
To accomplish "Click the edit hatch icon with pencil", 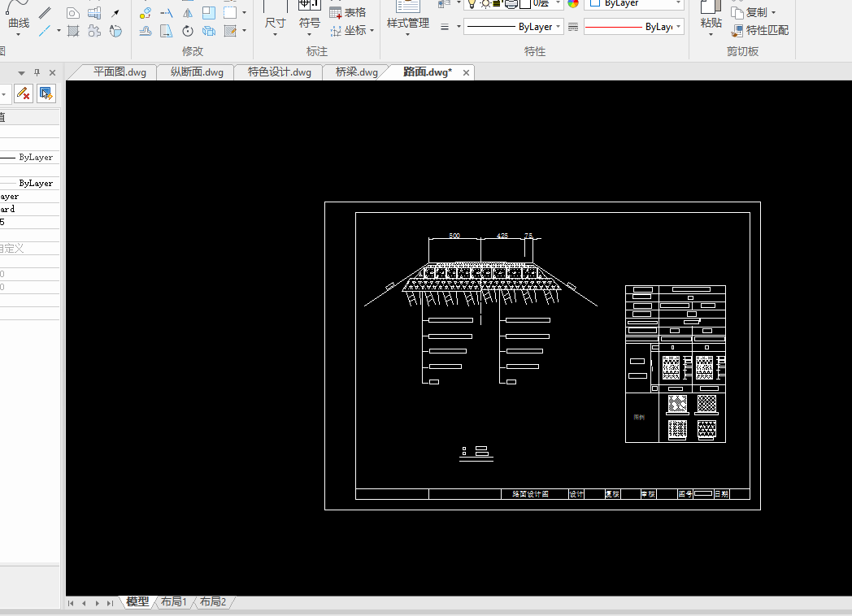I will coord(230,31).
